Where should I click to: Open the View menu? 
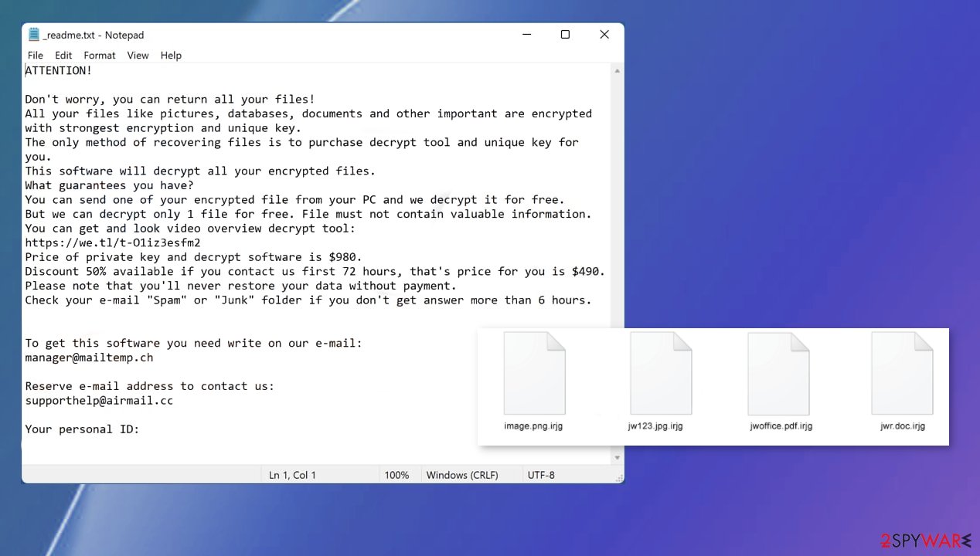click(x=138, y=56)
